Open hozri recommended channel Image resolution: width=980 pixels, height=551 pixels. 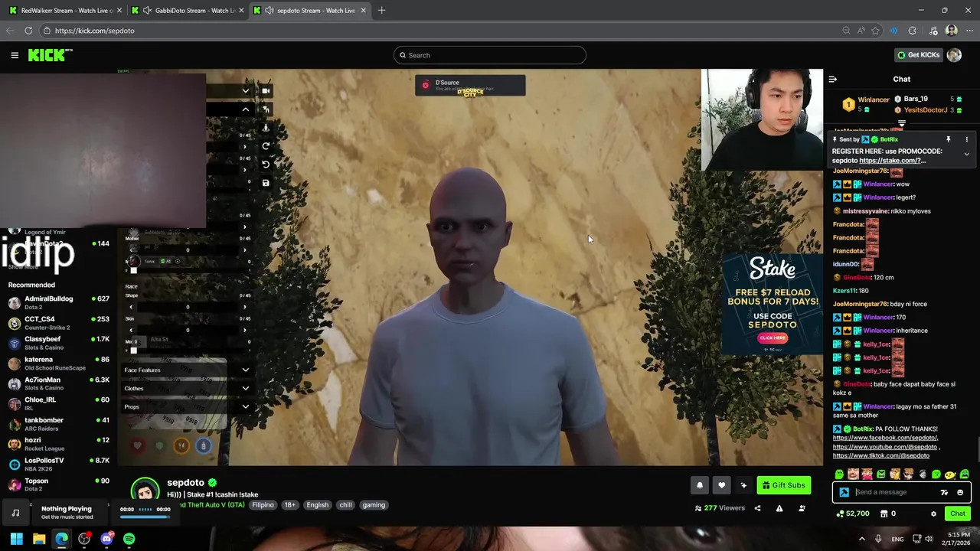click(59, 444)
